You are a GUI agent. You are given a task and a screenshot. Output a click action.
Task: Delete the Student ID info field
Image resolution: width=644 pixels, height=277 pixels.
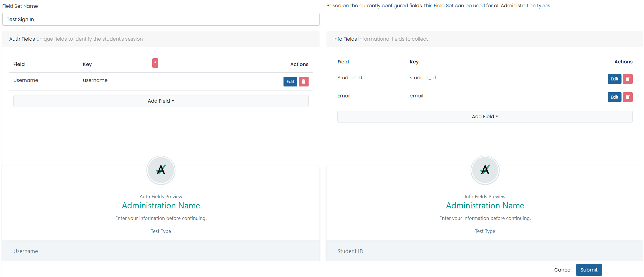(x=628, y=79)
